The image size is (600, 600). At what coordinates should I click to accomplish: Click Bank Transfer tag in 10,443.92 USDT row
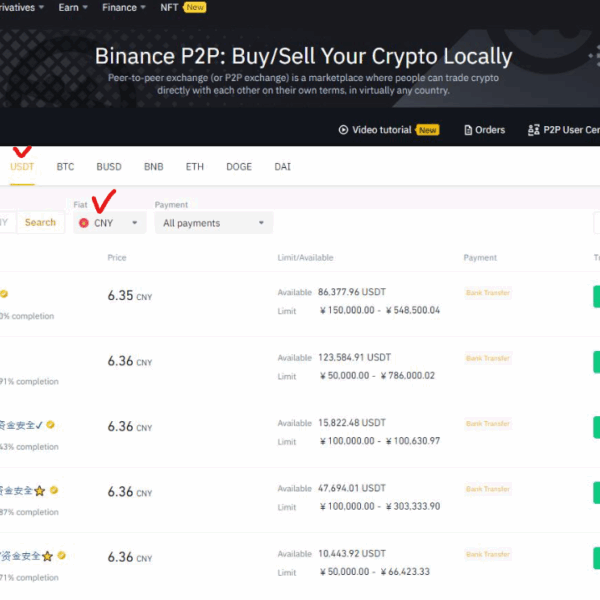pyautogui.click(x=488, y=554)
